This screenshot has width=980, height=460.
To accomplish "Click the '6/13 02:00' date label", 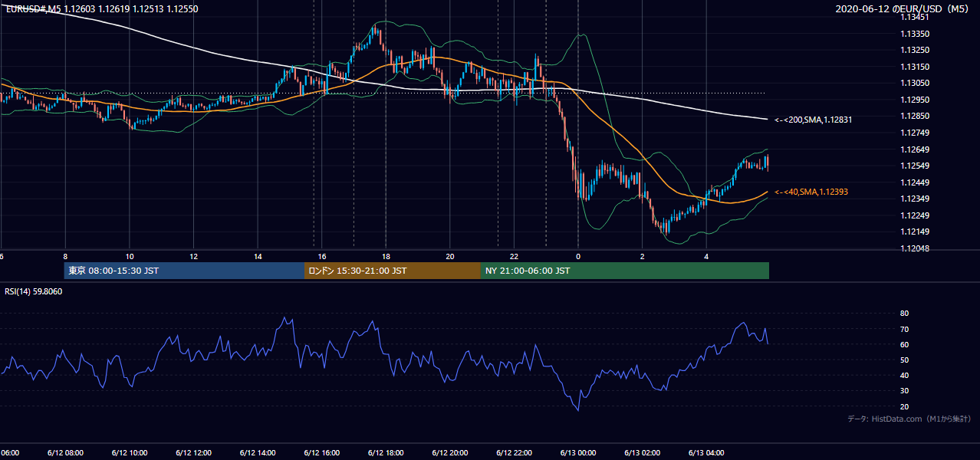I will click(643, 452).
